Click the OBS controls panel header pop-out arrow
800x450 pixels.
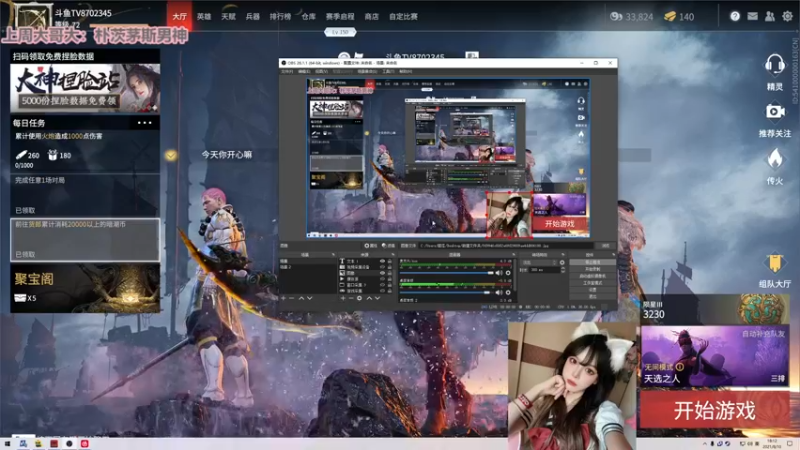(613, 255)
